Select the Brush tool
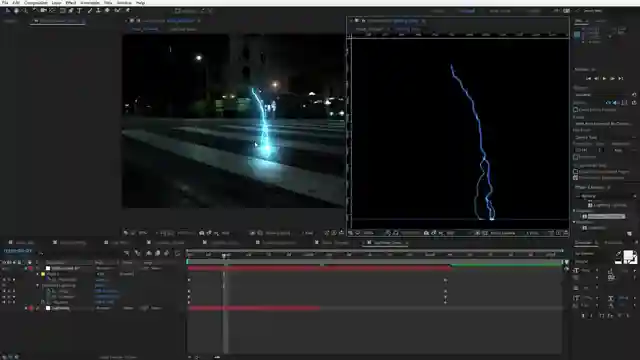The width and height of the screenshot is (640, 360). [89, 11]
